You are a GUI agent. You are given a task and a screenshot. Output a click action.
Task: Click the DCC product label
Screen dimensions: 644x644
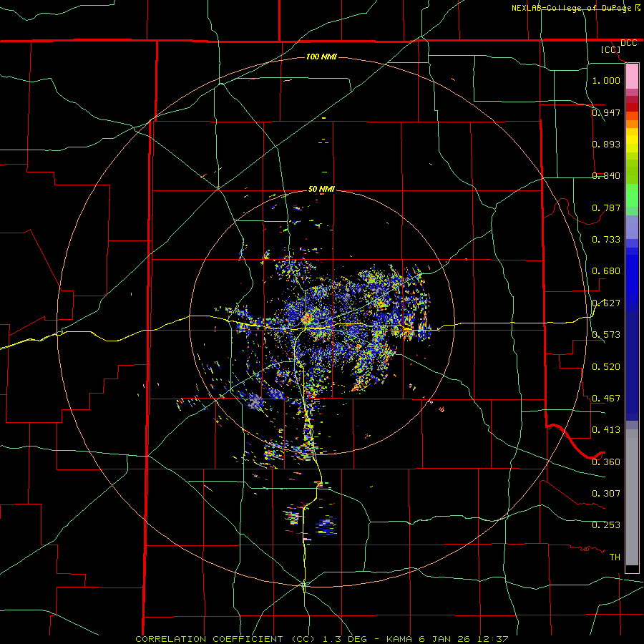(628, 43)
